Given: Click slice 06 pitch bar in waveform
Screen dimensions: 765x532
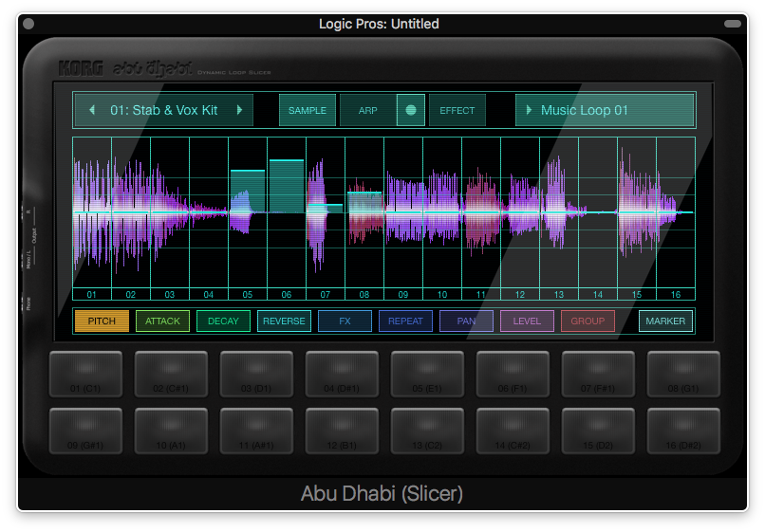Looking at the screenshot, I should coord(286,185).
